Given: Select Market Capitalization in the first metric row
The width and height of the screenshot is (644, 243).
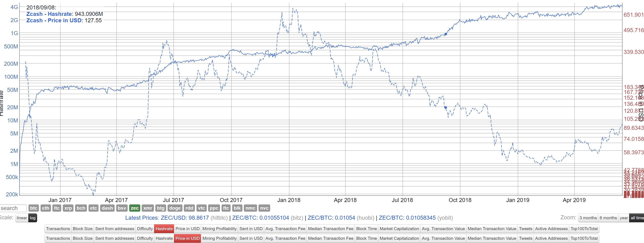Looking at the screenshot, I should point(399,229).
